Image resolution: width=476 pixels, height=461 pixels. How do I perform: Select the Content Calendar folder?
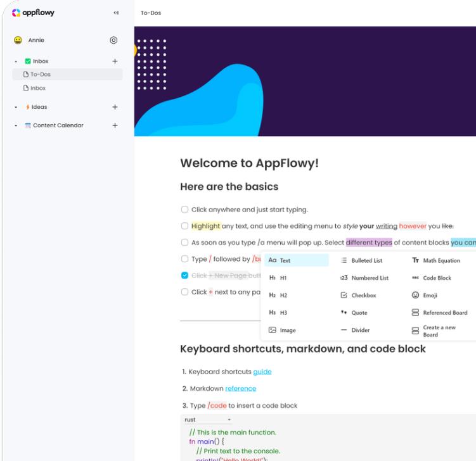coord(58,125)
